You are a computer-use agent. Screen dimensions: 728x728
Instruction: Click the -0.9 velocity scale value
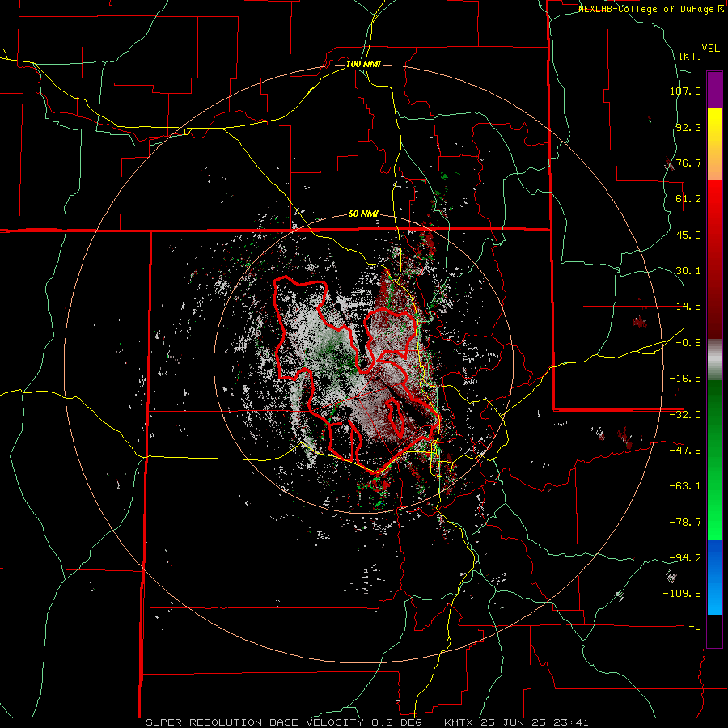(688, 343)
